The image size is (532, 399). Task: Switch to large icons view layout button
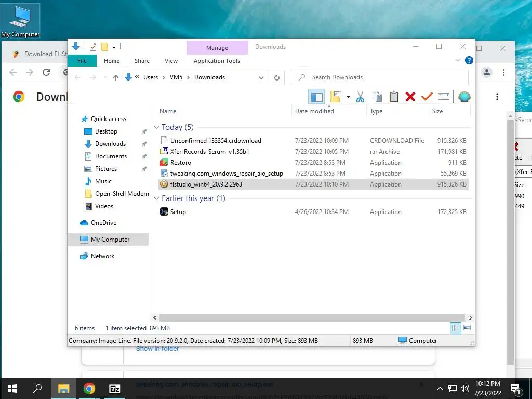pyautogui.click(x=467, y=328)
